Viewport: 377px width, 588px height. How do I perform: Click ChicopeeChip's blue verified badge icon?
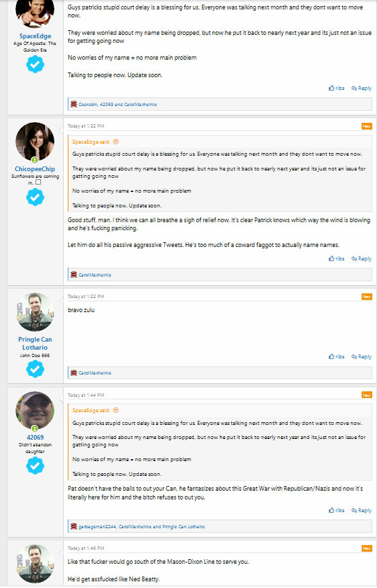(x=35, y=197)
